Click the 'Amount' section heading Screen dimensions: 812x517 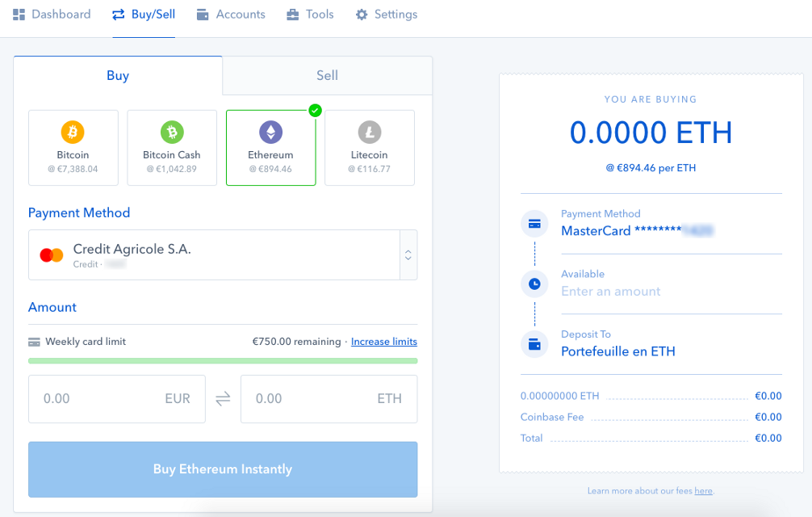(52, 307)
